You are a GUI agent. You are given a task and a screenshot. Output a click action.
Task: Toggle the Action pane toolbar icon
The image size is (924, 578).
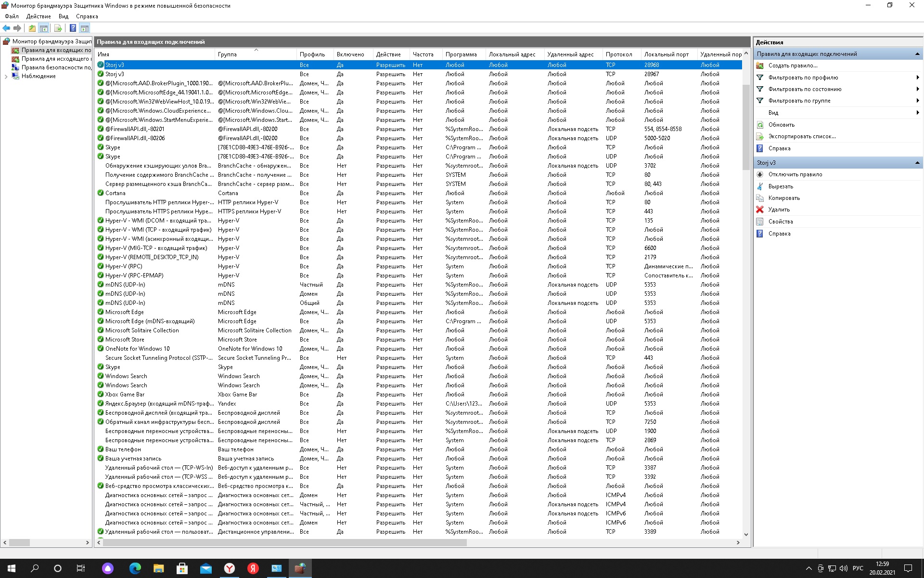(85, 28)
